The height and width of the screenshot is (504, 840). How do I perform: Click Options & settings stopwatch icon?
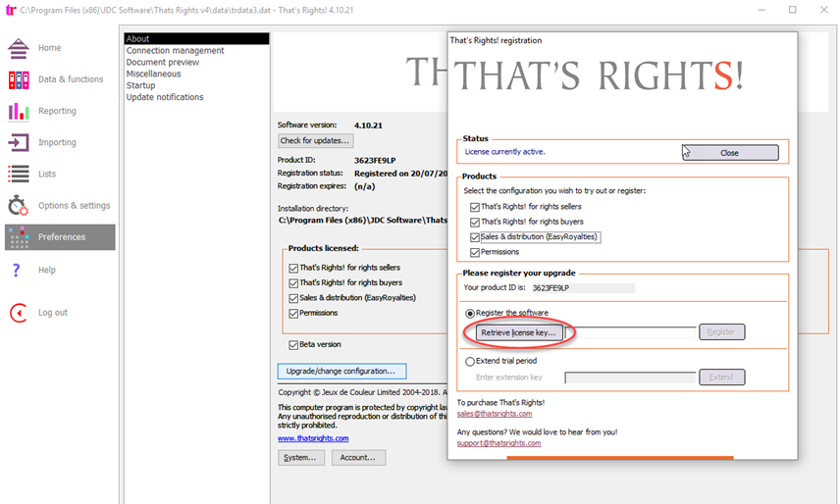pyautogui.click(x=19, y=205)
